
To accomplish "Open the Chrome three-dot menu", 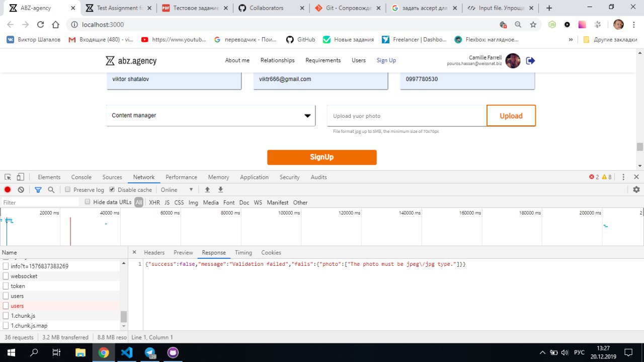I will click(634, 24).
